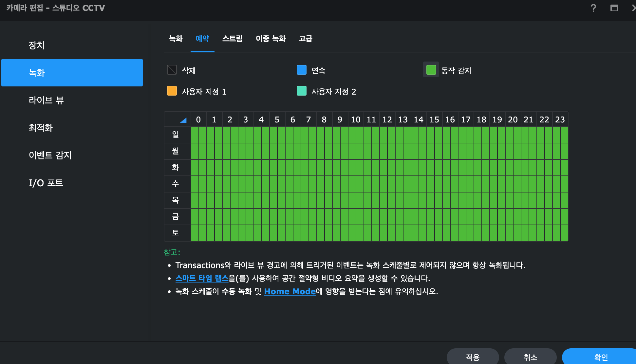Select the teal 사용자 지정 2 swatch
The image size is (636, 364).
(x=301, y=91)
